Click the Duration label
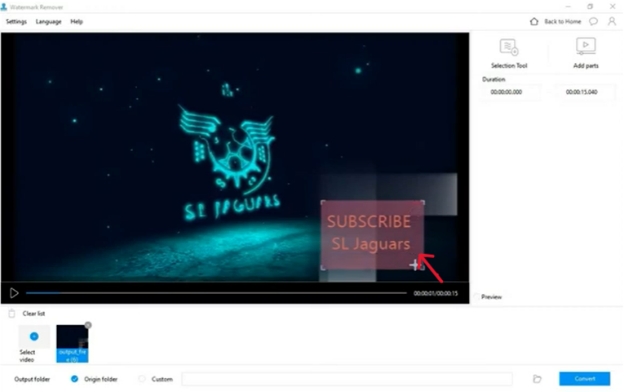 click(x=493, y=79)
